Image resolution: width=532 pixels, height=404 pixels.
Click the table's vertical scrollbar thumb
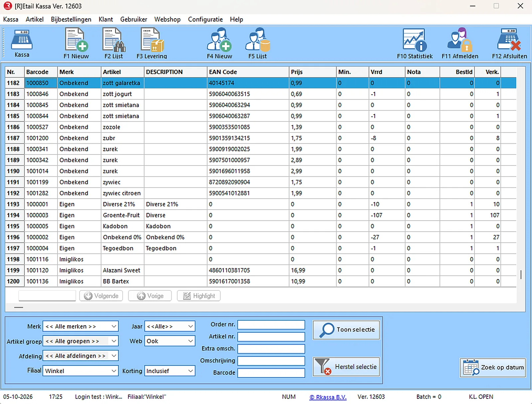(x=521, y=274)
